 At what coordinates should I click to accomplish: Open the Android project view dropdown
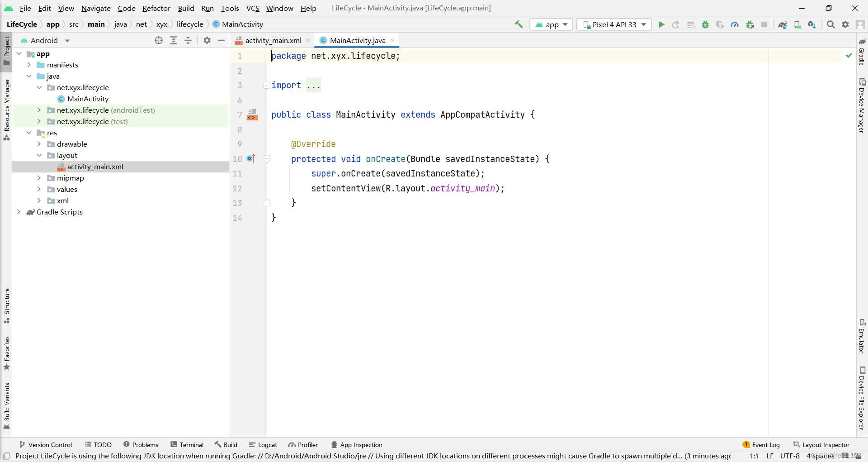click(45, 40)
